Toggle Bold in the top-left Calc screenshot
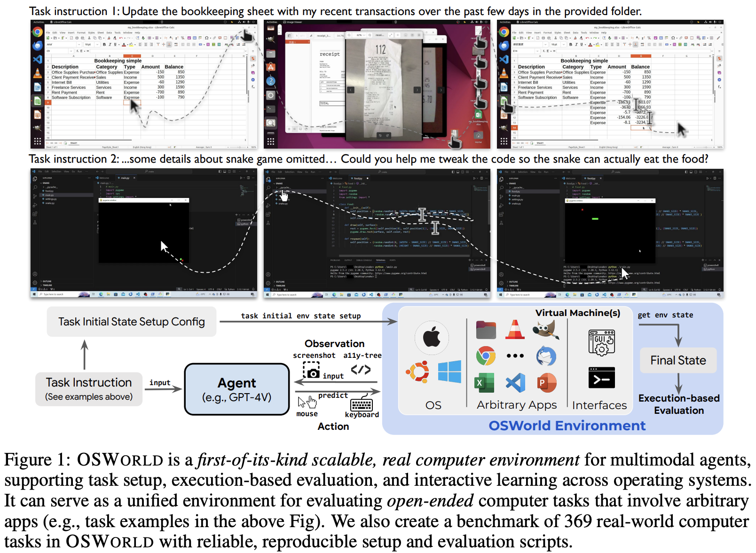Image resolution: width=756 pixels, height=553 pixels. coord(104,45)
